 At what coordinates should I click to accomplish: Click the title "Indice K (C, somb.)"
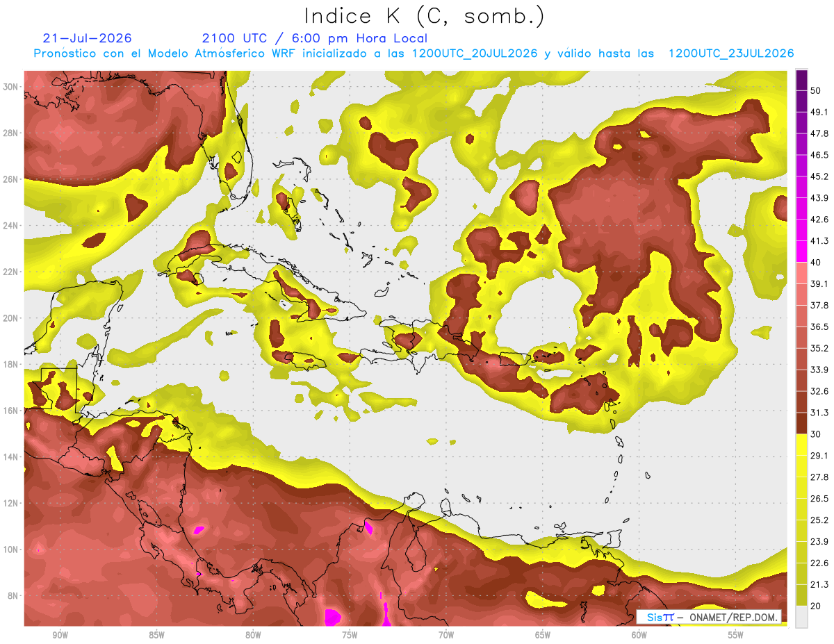coord(425,16)
